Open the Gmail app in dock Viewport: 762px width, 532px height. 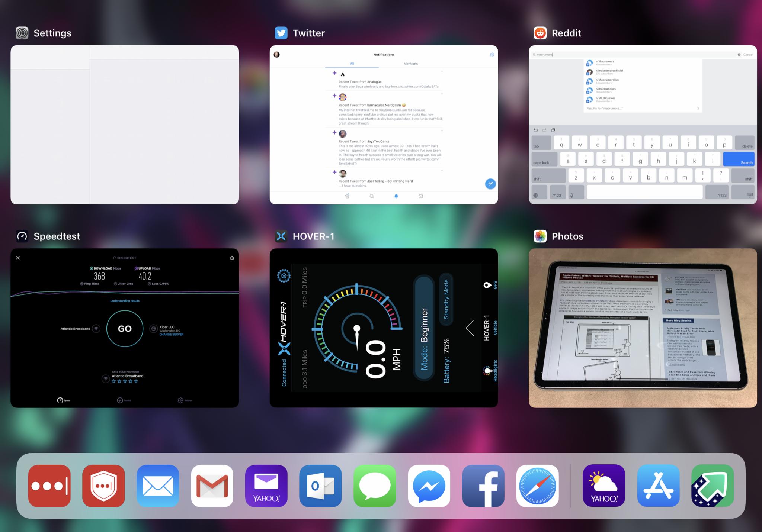[212, 486]
